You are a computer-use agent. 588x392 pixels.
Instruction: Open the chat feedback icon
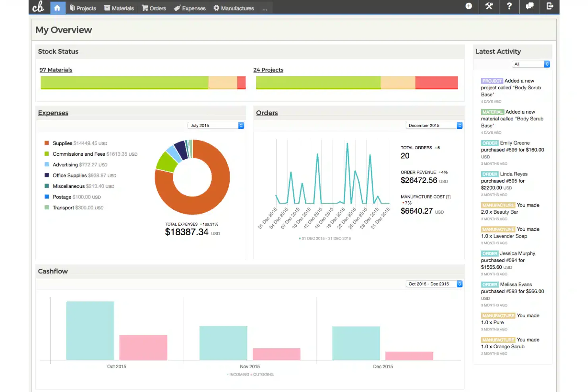click(x=530, y=6)
